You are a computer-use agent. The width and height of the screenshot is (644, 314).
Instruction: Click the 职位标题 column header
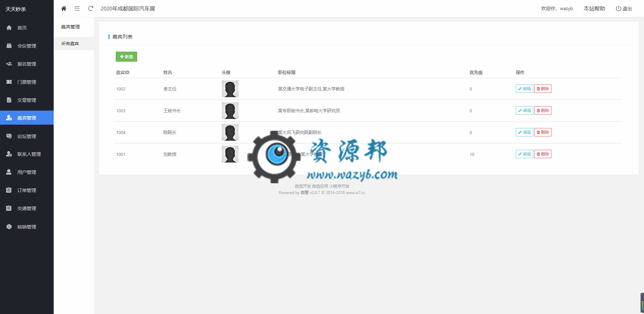point(287,73)
